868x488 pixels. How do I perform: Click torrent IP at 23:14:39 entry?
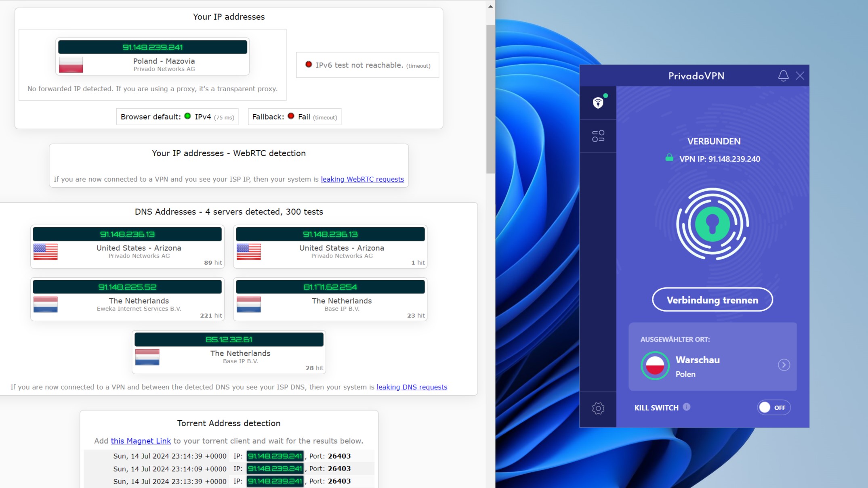coord(275,456)
